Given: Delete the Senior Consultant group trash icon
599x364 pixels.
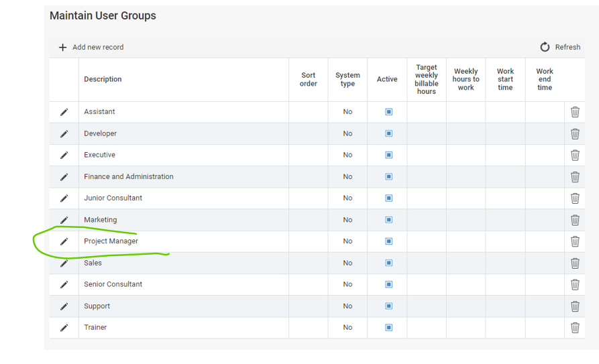Looking at the screenshot, I should [x=575, y=284].
